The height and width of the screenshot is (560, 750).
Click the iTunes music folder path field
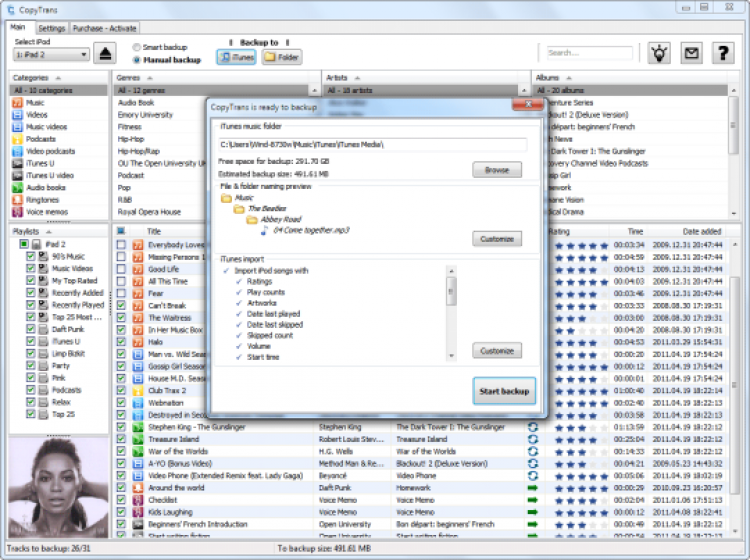[373, 144]
